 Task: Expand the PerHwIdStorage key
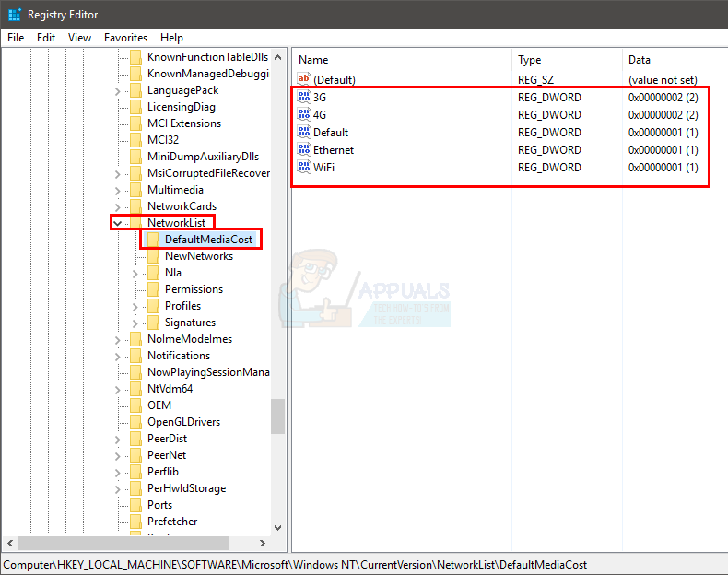(x=117, y=489)
